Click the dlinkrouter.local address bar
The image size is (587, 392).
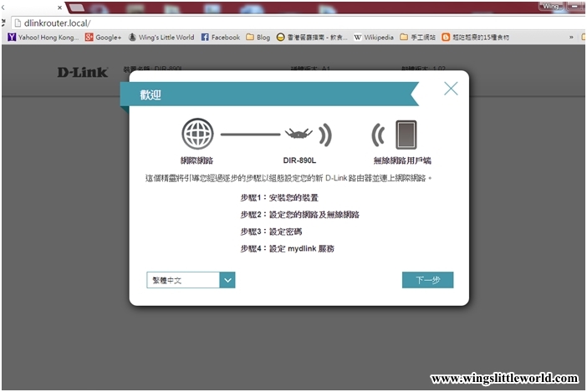[251, 23]
